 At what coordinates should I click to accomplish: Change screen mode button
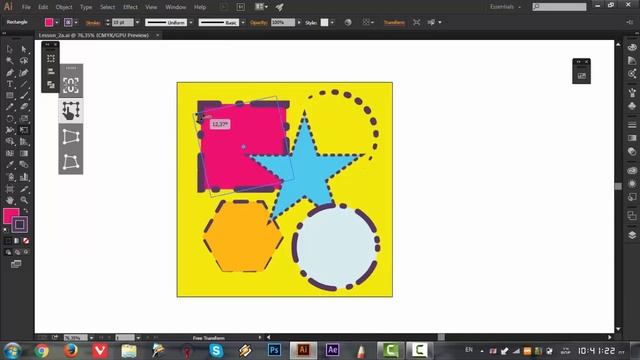(x=16, y=264)
